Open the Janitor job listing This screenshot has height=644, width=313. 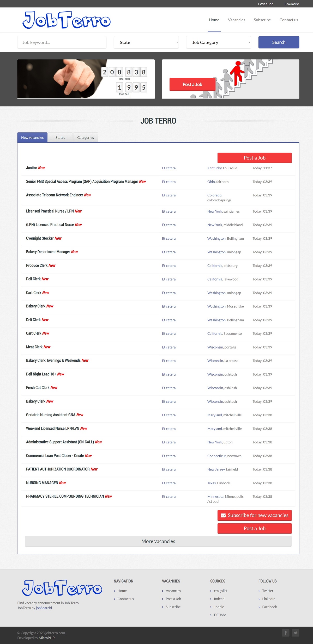(x=32, y=168)
